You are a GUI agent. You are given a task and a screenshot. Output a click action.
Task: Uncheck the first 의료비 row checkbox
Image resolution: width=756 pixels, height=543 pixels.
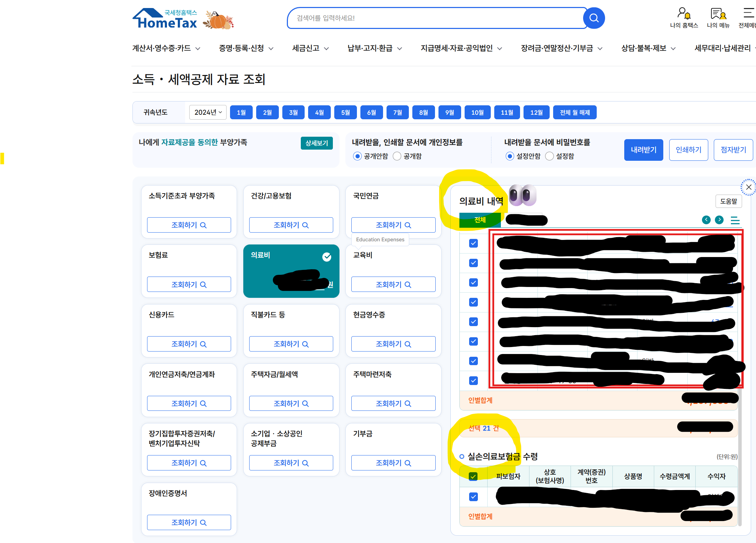coord(473,243)
